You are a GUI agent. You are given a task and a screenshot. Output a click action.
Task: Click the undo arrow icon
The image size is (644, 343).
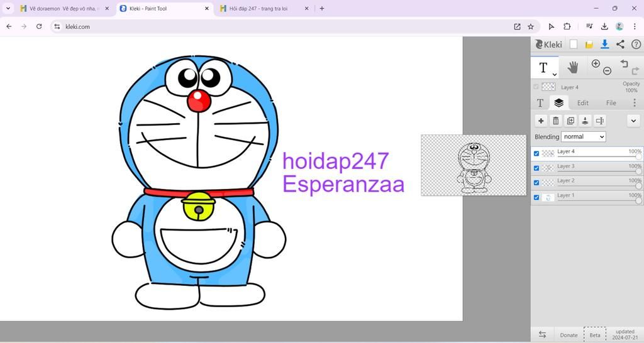[624, 64]
